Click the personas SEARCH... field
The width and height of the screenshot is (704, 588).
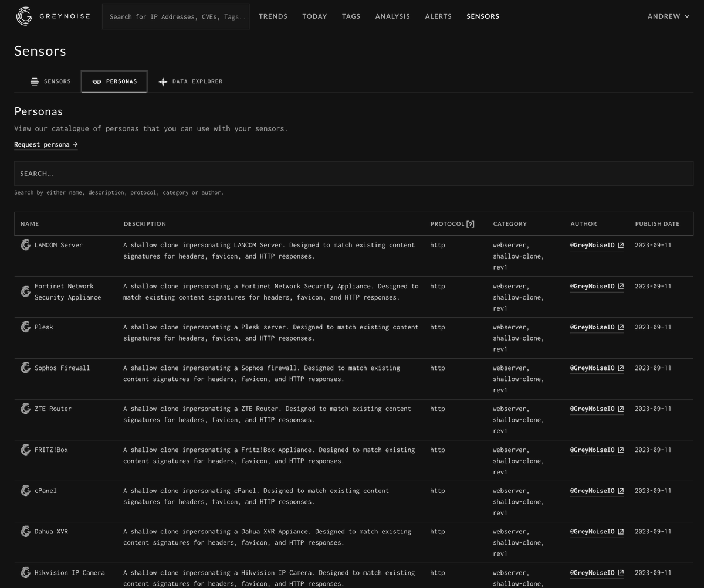coord(354,174)
